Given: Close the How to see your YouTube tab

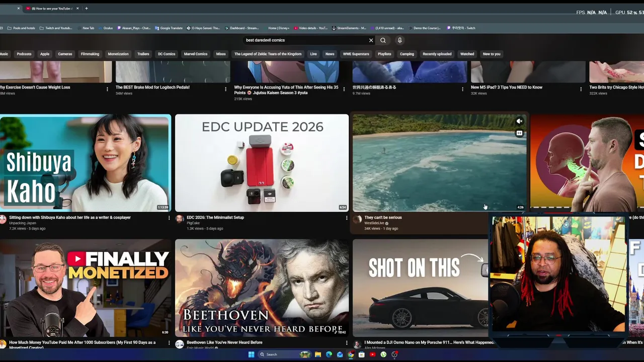Looking at the screenshot, I should coord(77,8).
